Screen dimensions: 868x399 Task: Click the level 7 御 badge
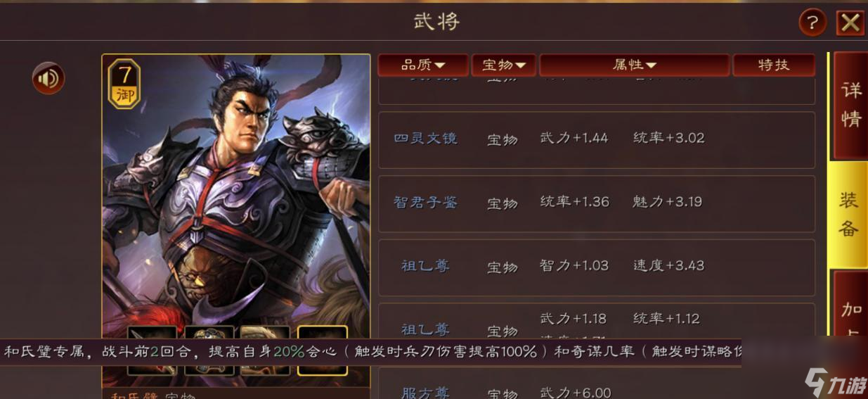tap(124, 84)
